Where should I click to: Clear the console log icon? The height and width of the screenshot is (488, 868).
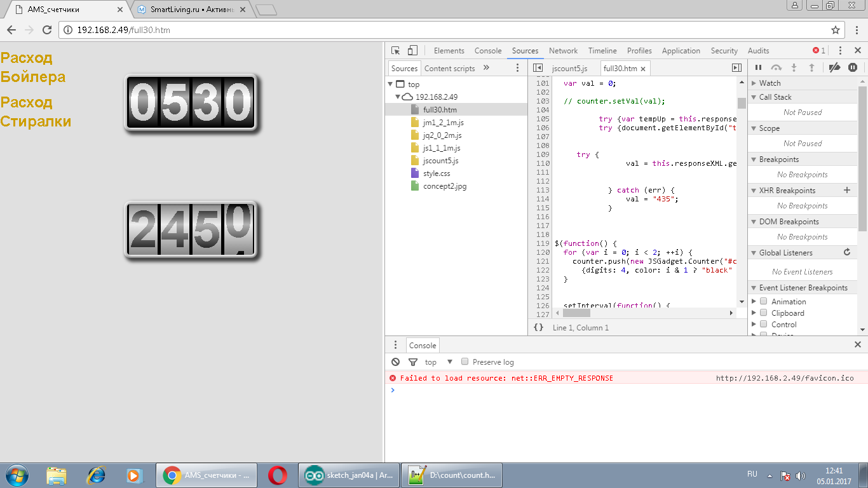[x=396, y=362]
